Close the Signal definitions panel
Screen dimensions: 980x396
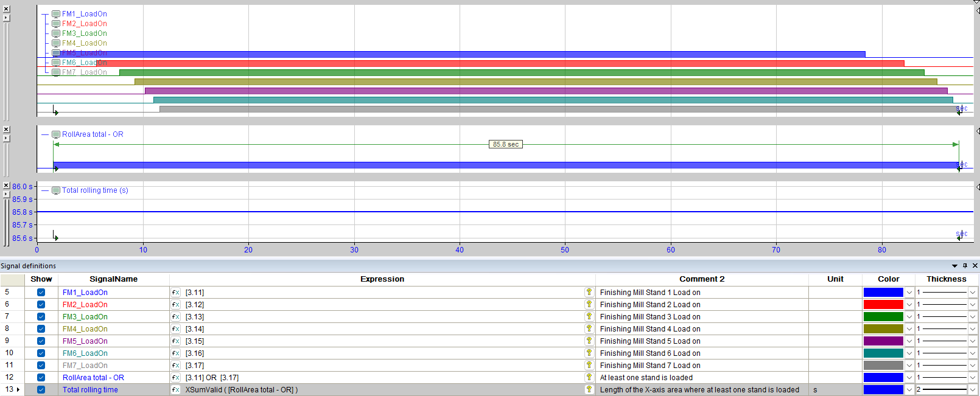[975, 266]
